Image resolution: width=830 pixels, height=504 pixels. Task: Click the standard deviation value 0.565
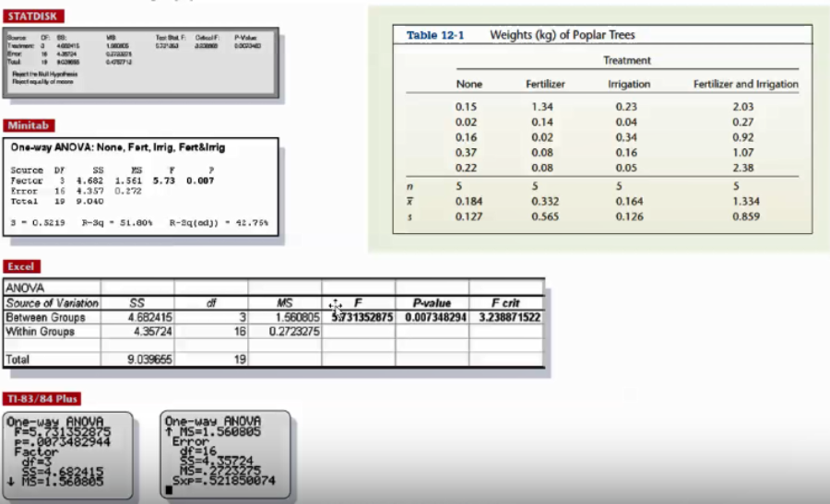pyautogui.click(x=545, y=217)
